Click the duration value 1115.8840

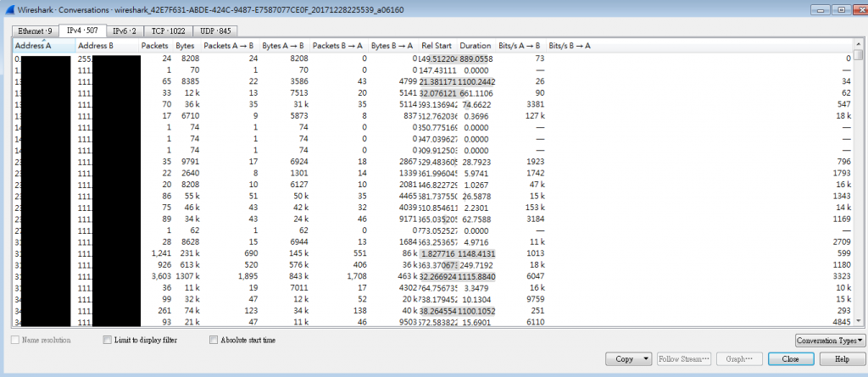point(476,275)
